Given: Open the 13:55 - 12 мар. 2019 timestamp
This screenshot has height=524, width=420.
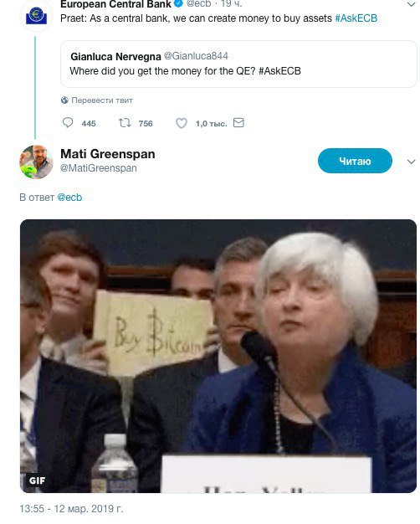Looking at the screenshot, I should pyautogui.click(x=71, y=509).
